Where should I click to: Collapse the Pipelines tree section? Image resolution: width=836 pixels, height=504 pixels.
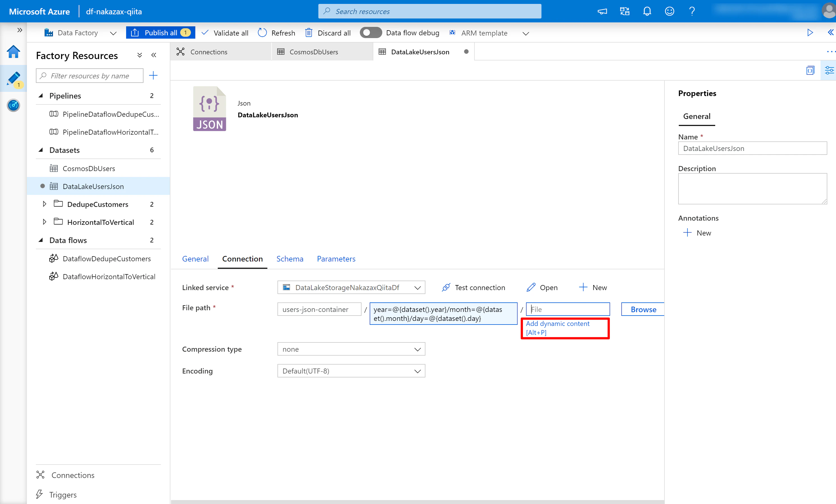click(x=41, y=95)
